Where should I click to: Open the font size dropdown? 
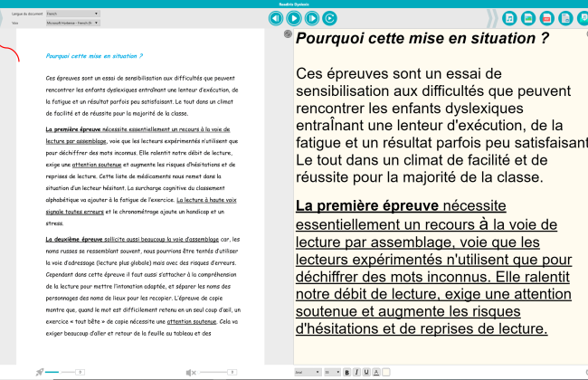point(332,372)
